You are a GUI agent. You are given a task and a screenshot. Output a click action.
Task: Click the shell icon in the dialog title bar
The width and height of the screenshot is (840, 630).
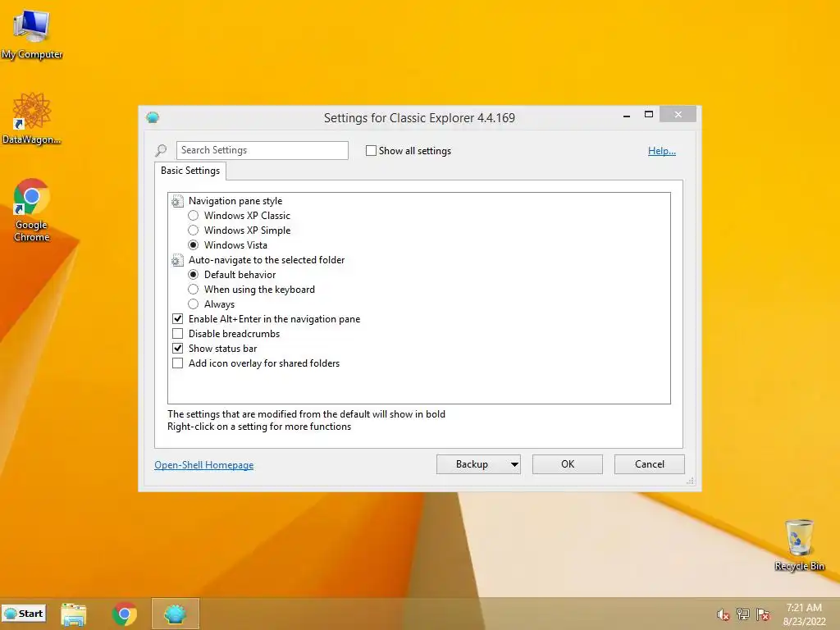153,117
